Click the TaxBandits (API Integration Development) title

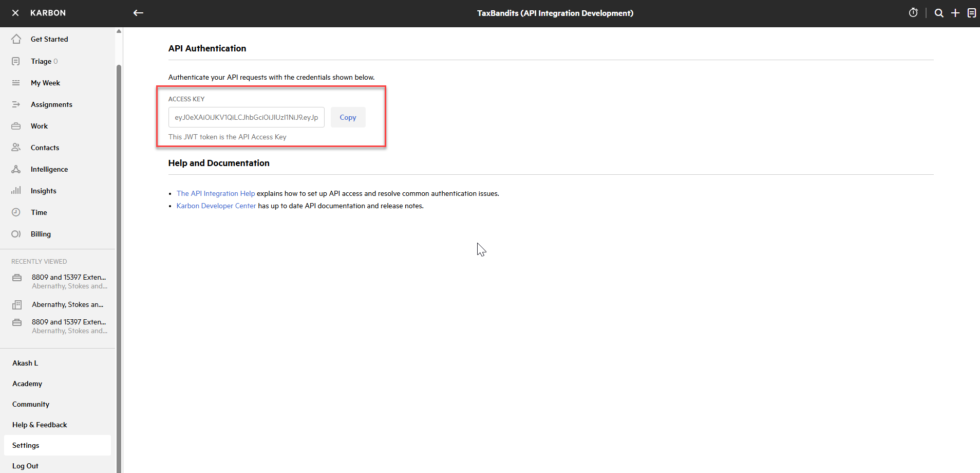coord(555,13)
